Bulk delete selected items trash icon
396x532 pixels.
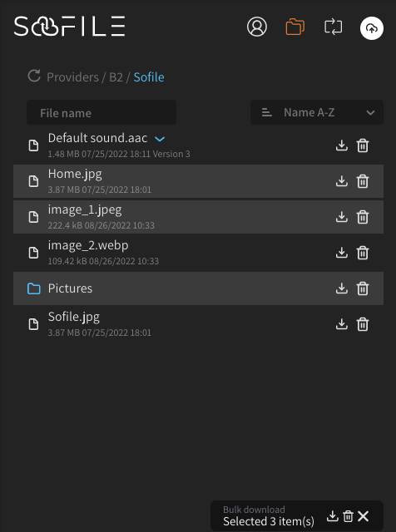348,516
